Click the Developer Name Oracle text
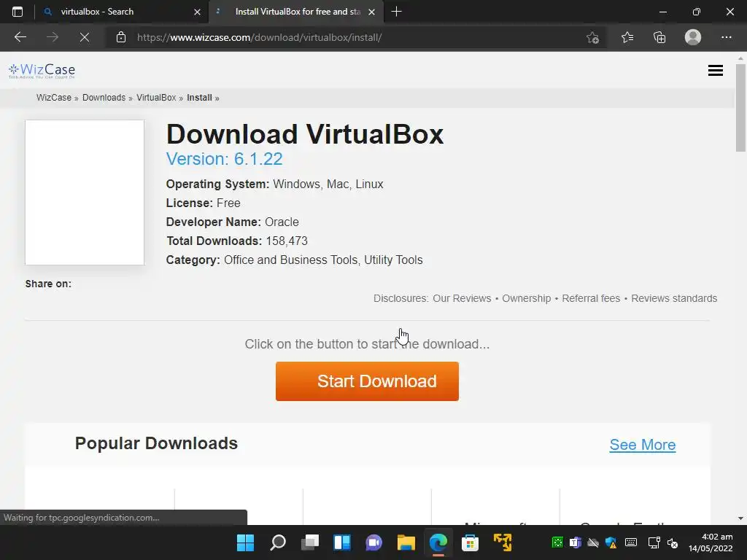This screenshot has width=747, height=560. 233,222
